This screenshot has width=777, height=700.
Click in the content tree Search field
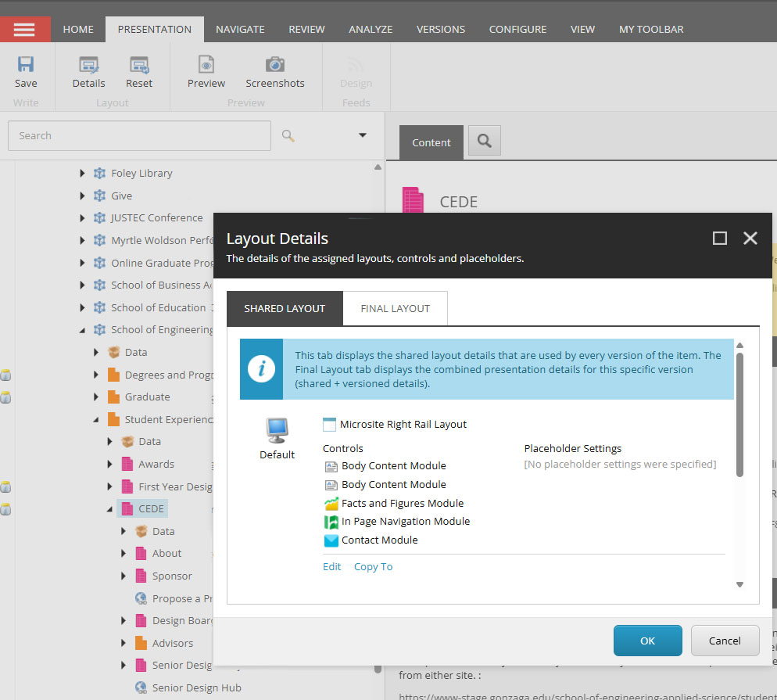click(x=139, y=135)
